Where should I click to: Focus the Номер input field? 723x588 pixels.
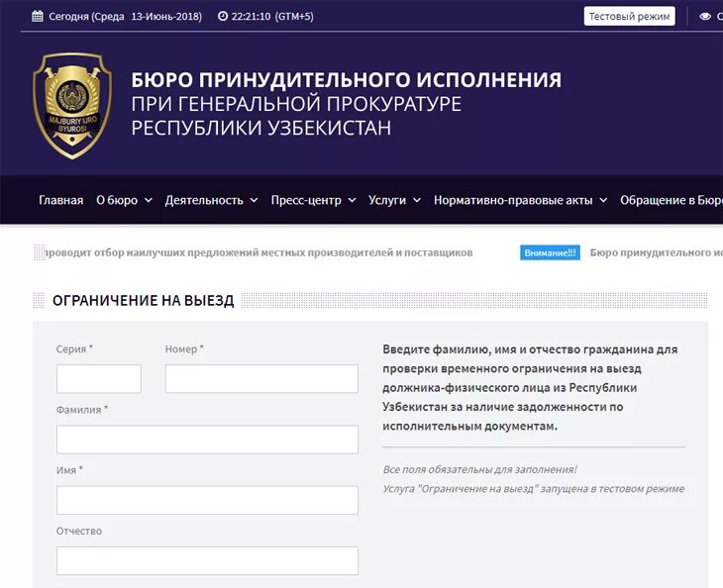[261, 379]
